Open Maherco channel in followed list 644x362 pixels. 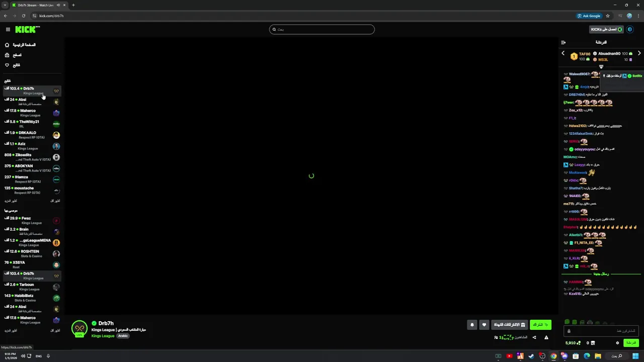pos(31,113)
